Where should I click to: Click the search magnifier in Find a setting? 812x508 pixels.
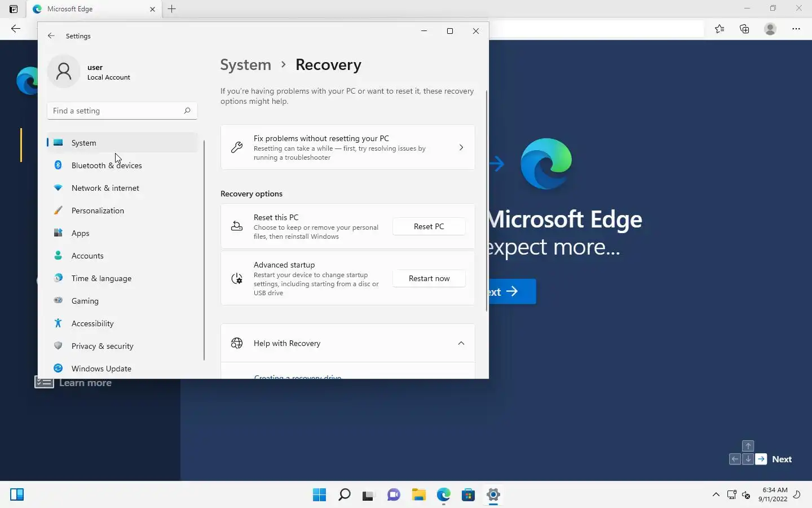tap(187, 111)
